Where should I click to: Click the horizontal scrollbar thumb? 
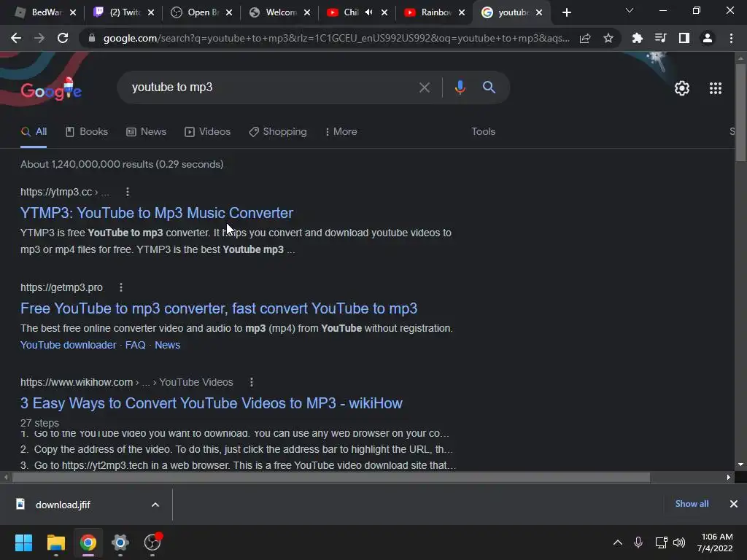[x=331, y=477]
